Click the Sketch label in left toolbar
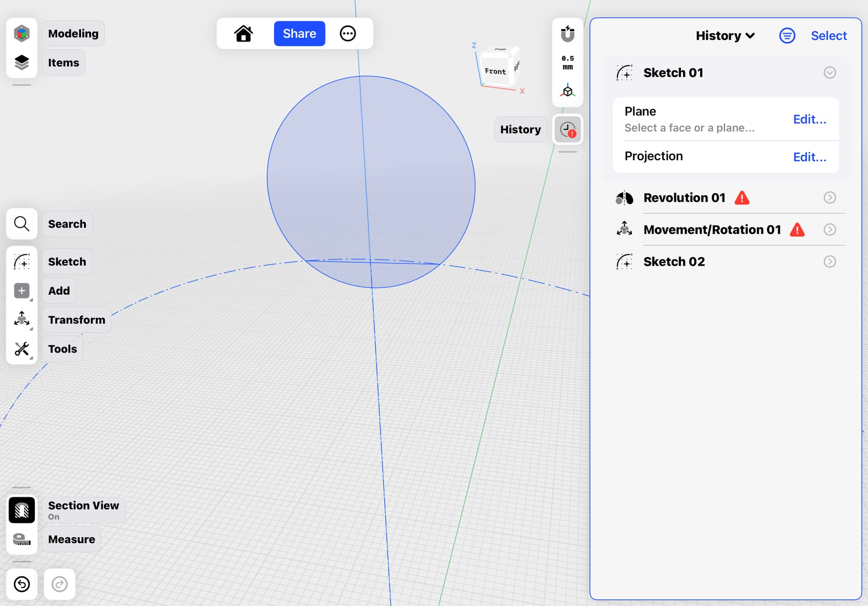868x606 pixels. pyautogui.click(x=67, y=262)
